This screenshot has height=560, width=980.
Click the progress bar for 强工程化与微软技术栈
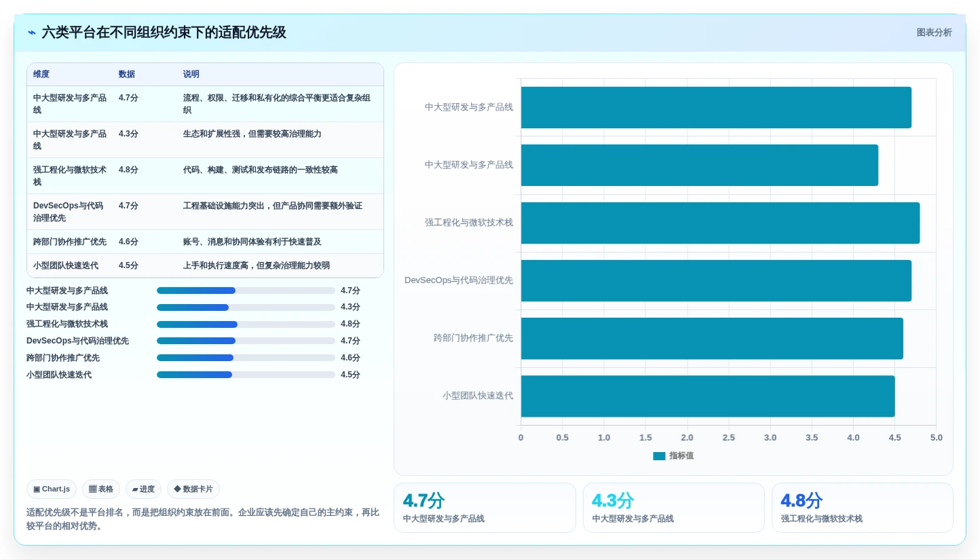coord(246,324)
